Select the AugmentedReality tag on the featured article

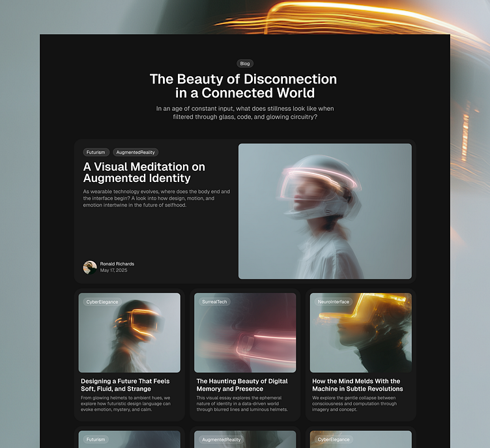point(136,153)
